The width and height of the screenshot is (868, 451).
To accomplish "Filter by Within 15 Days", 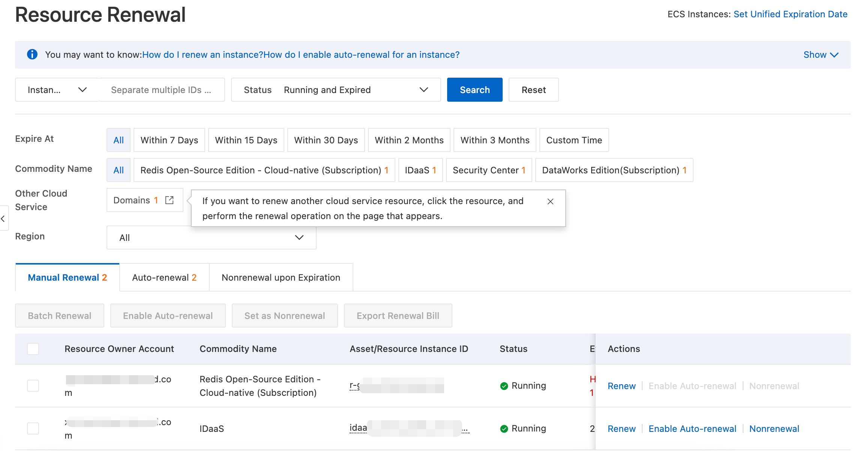I will tap(246, 140).
